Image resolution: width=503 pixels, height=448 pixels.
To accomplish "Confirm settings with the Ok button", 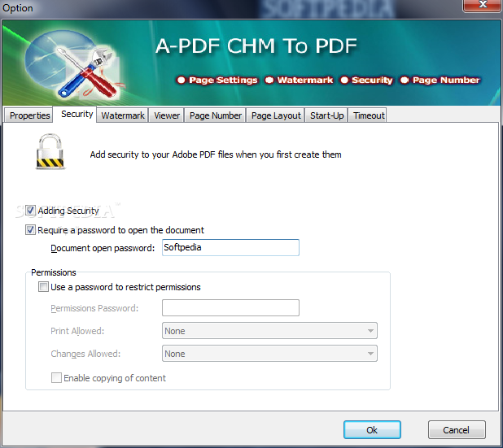I will pos(372,430).
